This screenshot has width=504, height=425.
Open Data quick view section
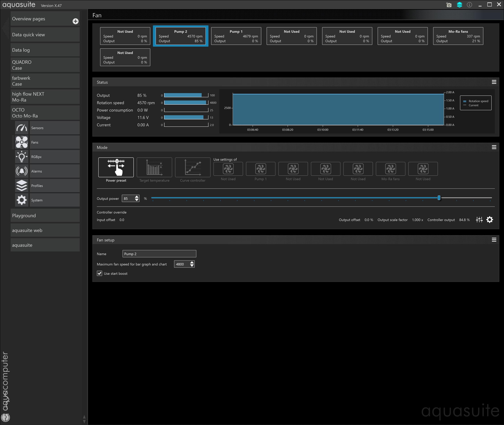pyautogui.click(x=45, y=35)
